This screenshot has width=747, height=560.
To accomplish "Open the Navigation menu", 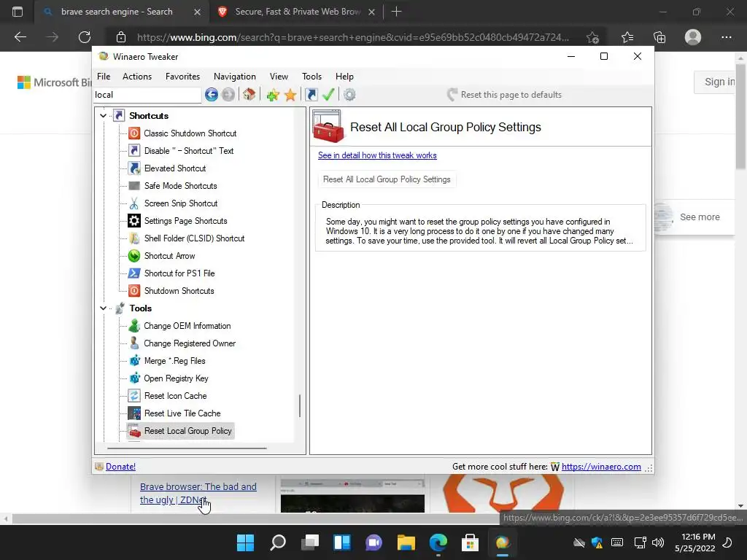I will tap(234, 77).
